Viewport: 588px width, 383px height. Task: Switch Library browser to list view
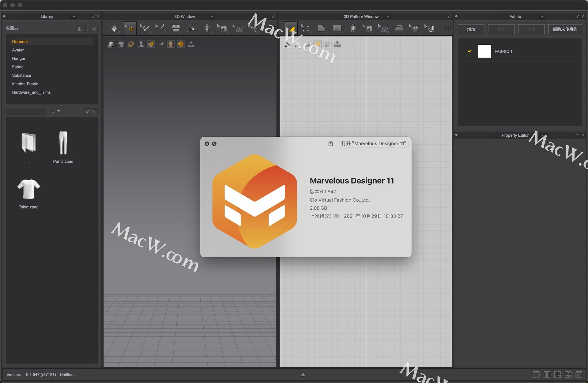pos(95,112)
